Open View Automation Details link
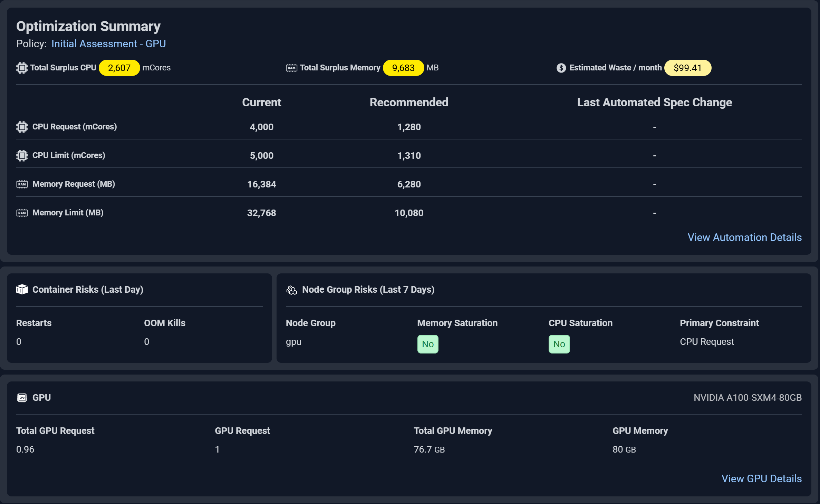 [x=744, y=237]
